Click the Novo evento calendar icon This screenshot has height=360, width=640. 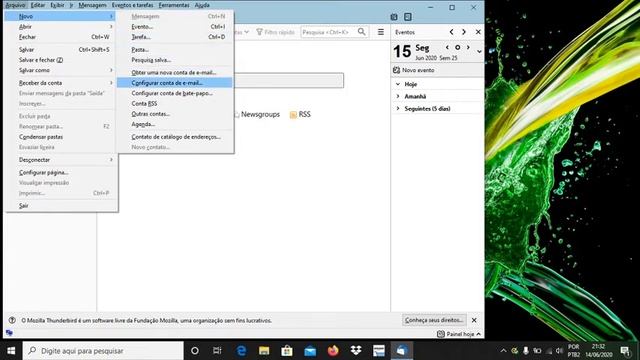pos(396,70)
